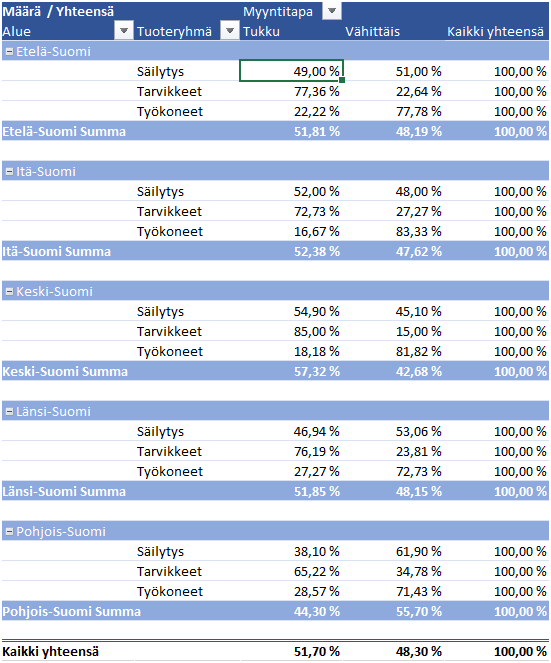This screenshot has width=551, height=663.
Task: Select the Vähittäis column header cell
Action: (393, 31)
